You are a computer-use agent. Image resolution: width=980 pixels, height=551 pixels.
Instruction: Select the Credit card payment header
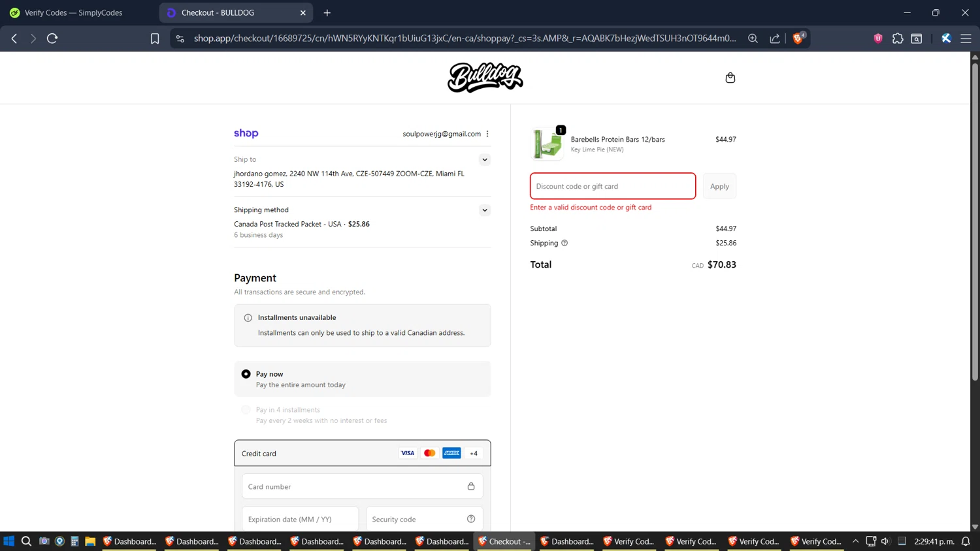[x=363, y=453]
